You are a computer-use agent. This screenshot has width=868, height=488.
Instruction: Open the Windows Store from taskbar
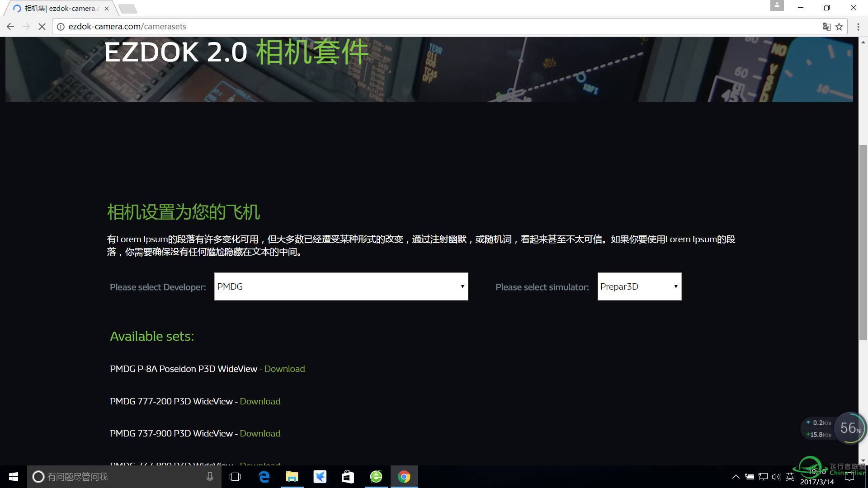click(348, 477)
